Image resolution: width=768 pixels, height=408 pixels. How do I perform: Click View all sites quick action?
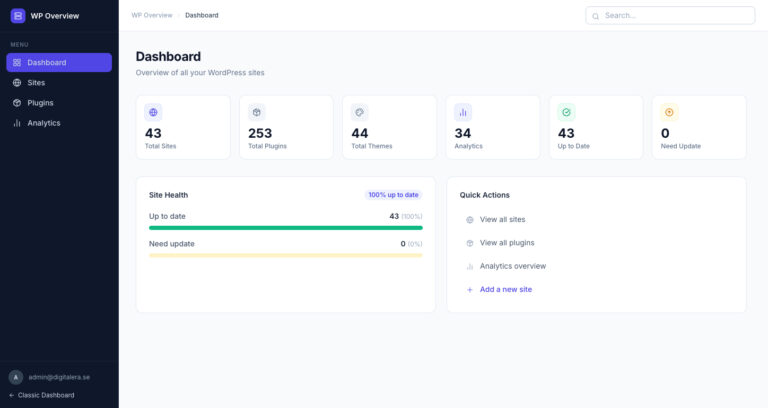coord(502,219)
